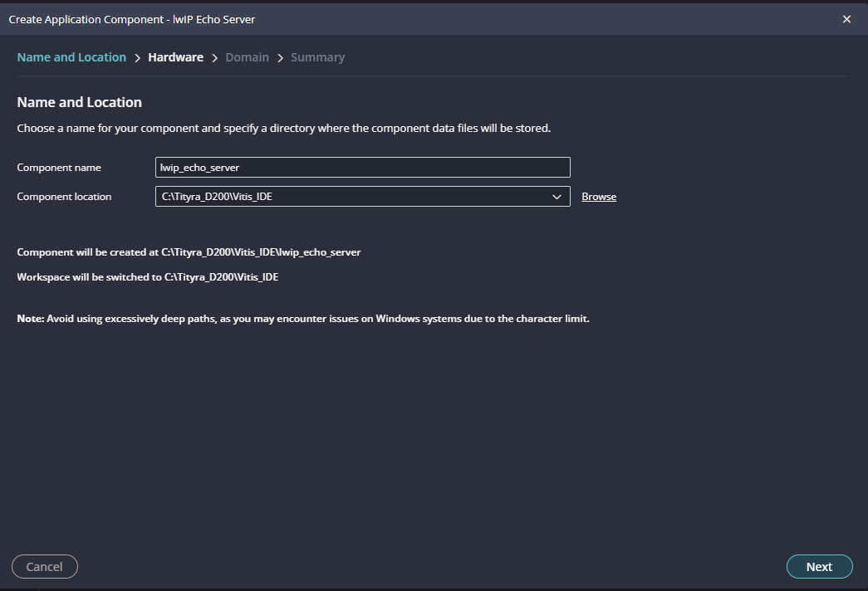Click inside the Component location path box

click(x=349, y=197)
